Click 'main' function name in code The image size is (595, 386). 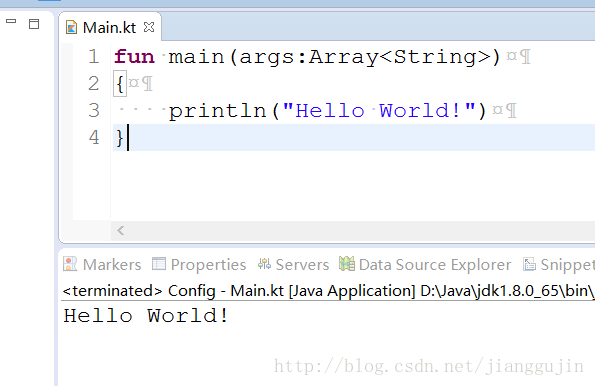tap(196, 57)
